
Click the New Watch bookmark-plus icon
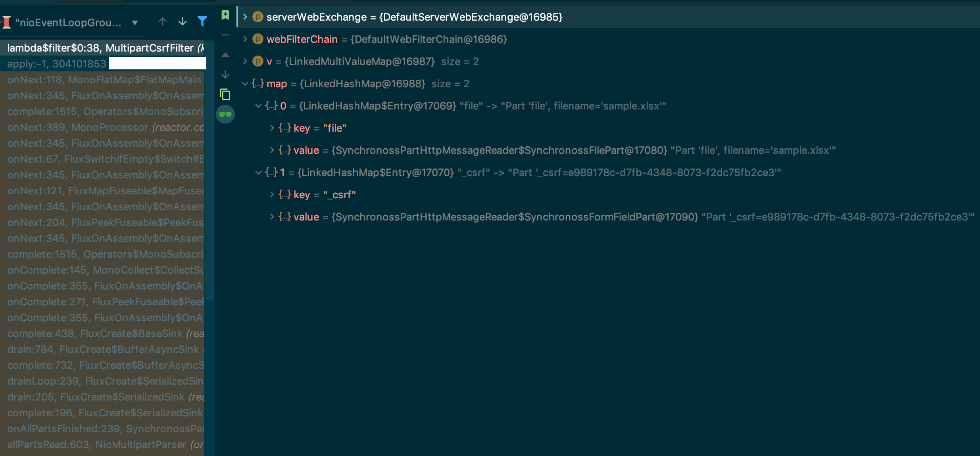click(225, 15)
